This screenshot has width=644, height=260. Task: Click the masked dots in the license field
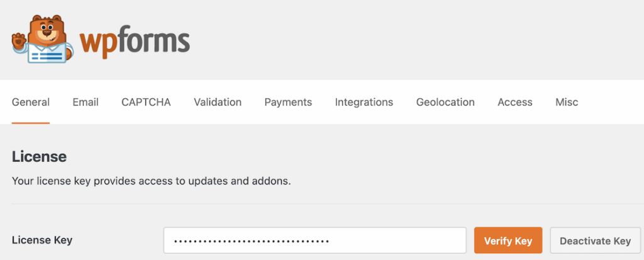252,241
